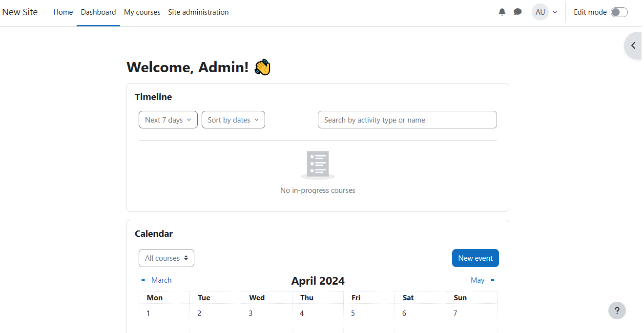Expand the Next 7 days filter dropdown
Viewport: 644px width, 333px height.
[168, 120]
